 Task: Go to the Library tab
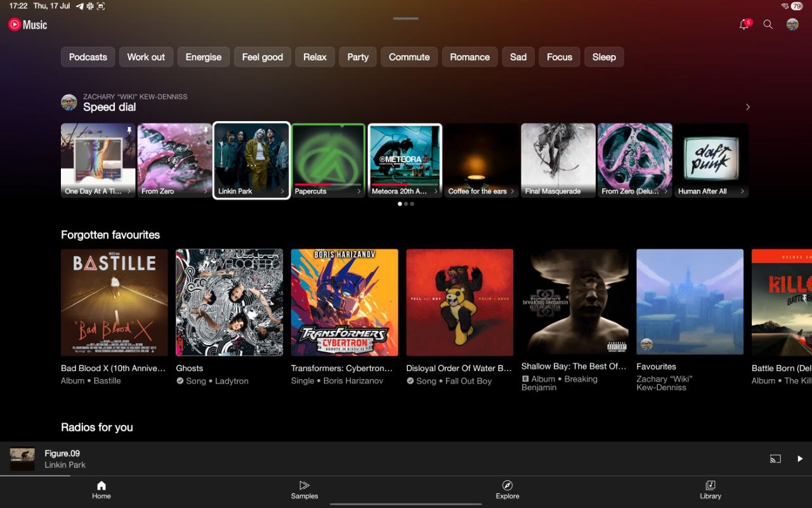pos(710,489)
